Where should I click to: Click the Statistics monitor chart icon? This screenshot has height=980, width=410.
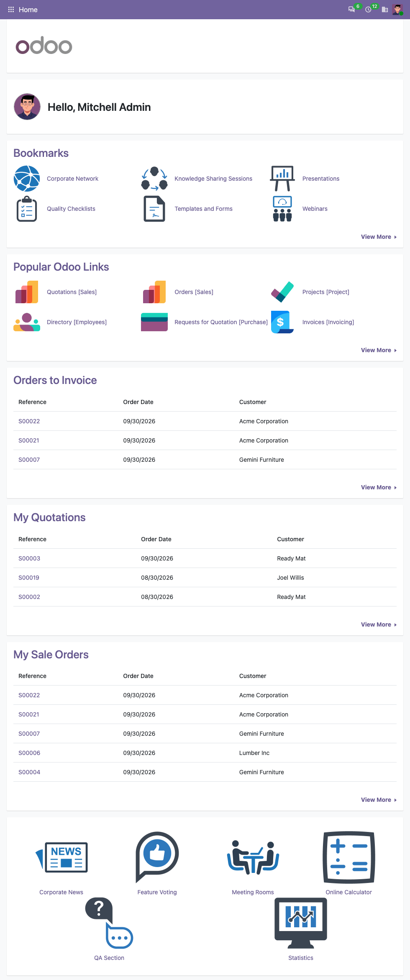(x=301, y=923)
